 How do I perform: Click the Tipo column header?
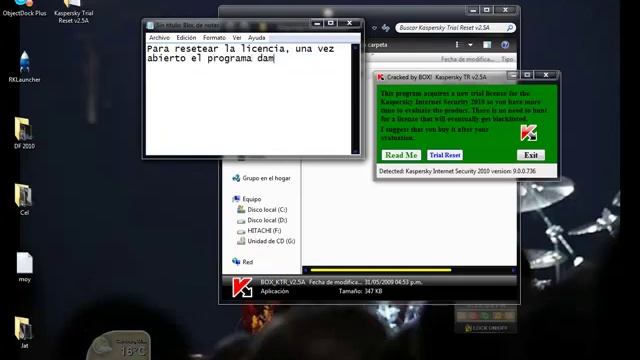click(507, 59)
